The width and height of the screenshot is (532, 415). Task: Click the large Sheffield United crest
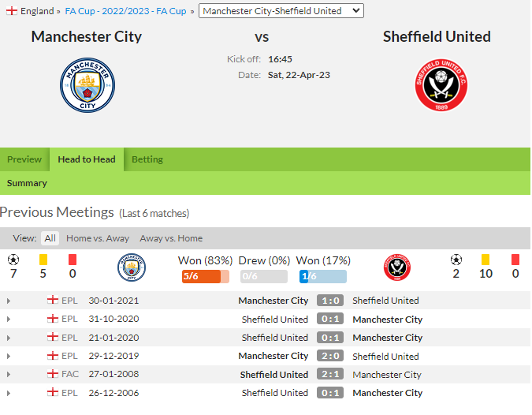[x=441, y=85]
